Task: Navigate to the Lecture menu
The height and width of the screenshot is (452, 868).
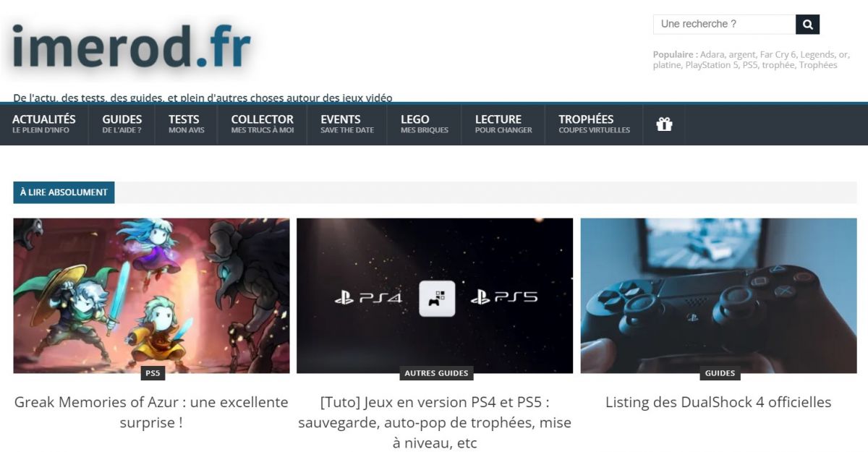Action: tap(503, 124)
